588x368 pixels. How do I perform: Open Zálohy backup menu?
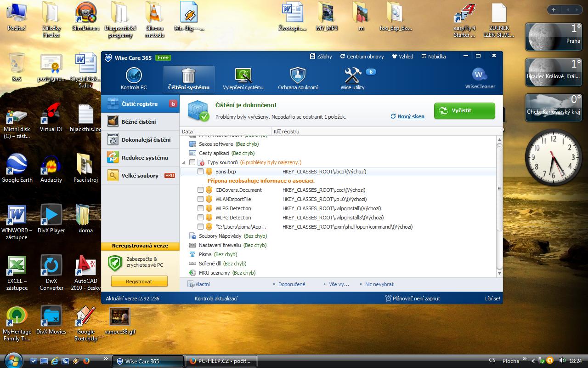(x=321, y=57)
